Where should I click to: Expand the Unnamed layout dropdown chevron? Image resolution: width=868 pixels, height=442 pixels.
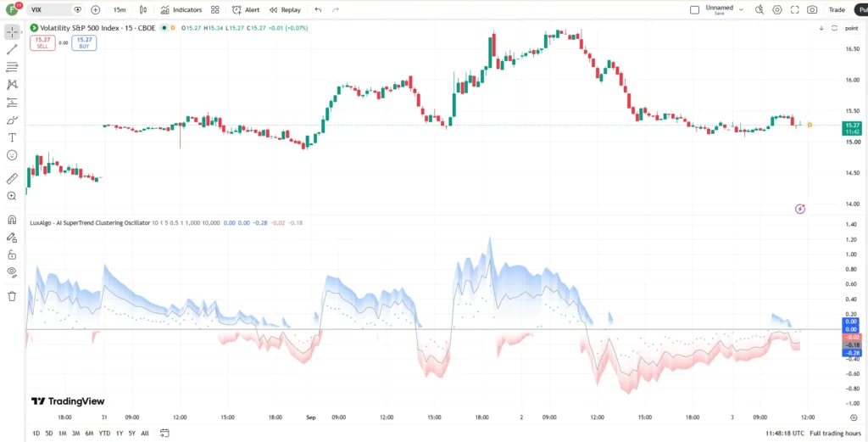741,10
